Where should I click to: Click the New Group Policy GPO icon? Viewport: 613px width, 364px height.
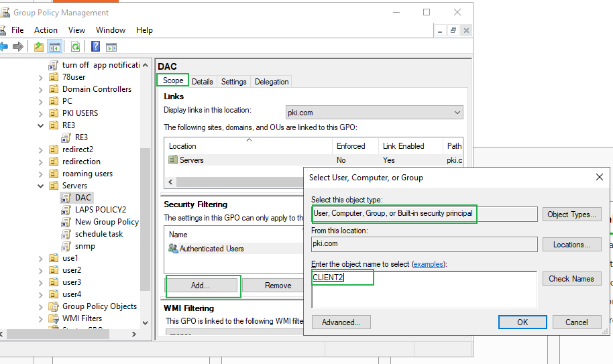(66, 223)
